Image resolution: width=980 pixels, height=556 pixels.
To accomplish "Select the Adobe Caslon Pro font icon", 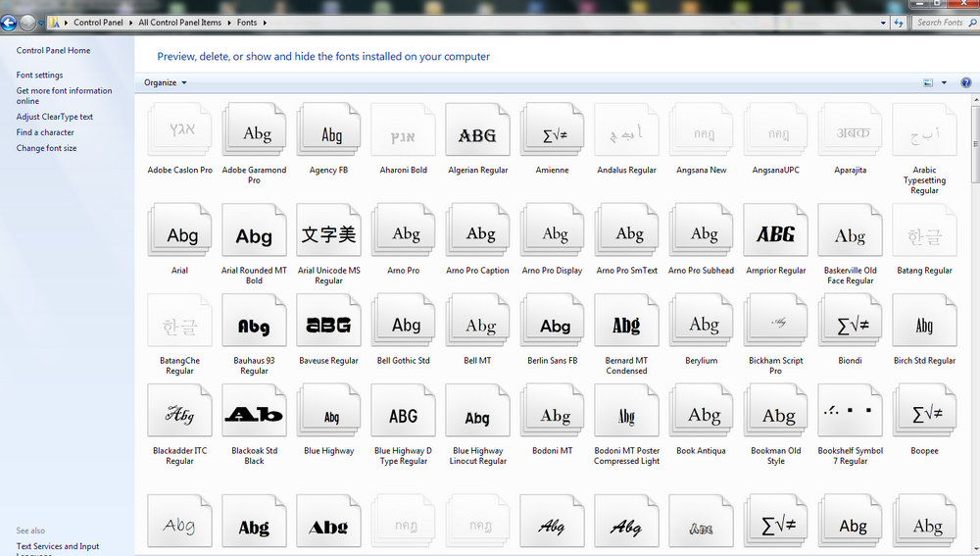I will (179, 129).
